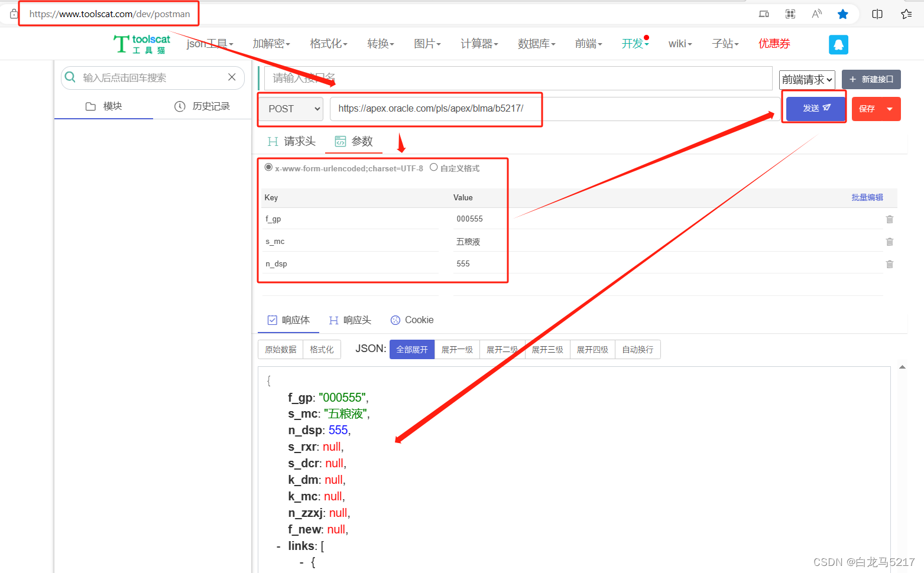The height and width of the screenshot is (573, 924).
Task: Switch to the 响应头 tab
Action: pos(350,320)
